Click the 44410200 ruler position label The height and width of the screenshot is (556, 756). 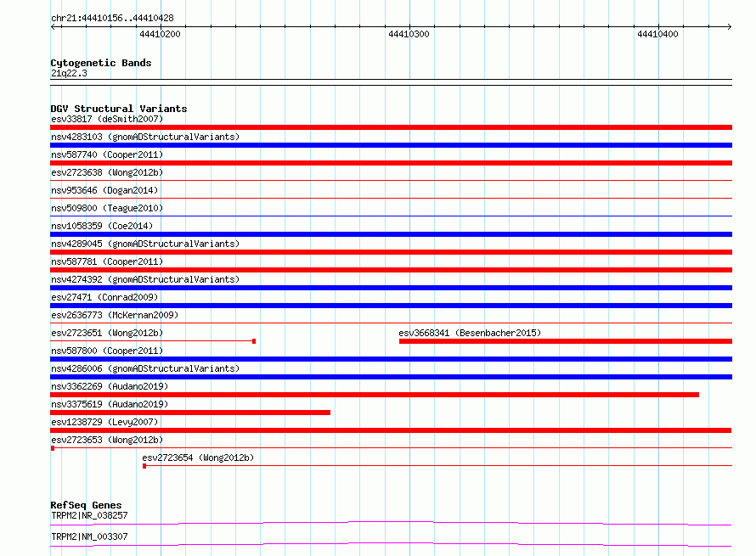(160, 34)
